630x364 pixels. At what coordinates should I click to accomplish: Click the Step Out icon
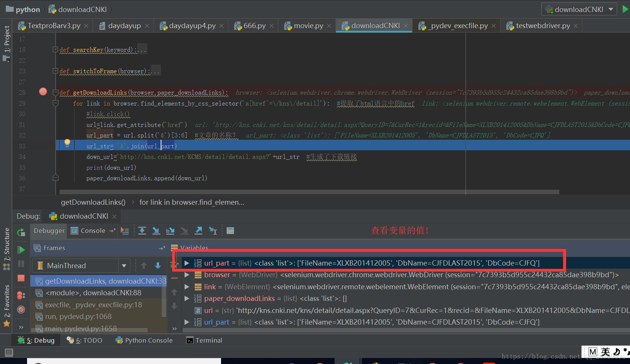pyautogui.click(x=198, y=231)
